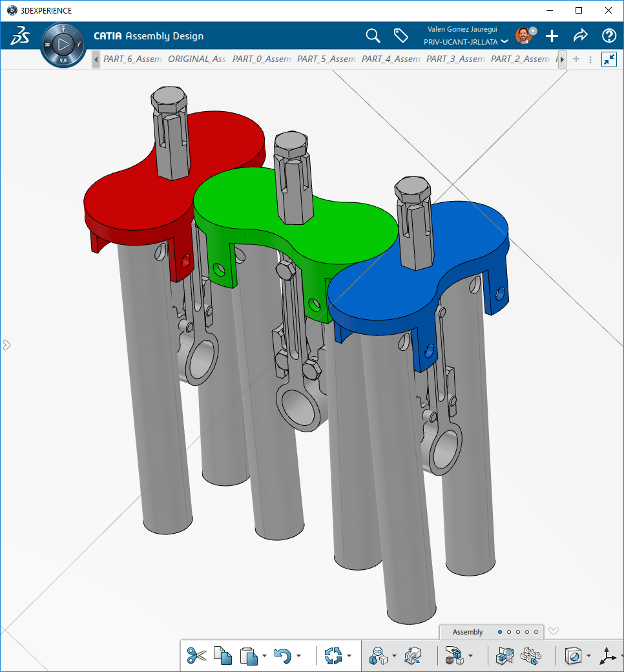Viewport: 624px width, 672px height.
Task: Click the Undo arrow icon
Action: [282, 656]
